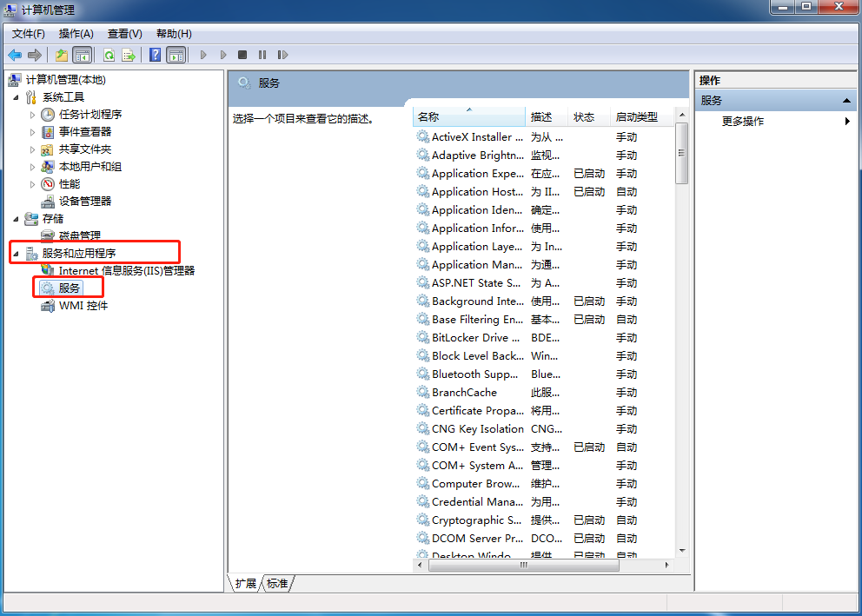Click the Pause service toolbar icon
862x616 pixels.
point(262,55)
